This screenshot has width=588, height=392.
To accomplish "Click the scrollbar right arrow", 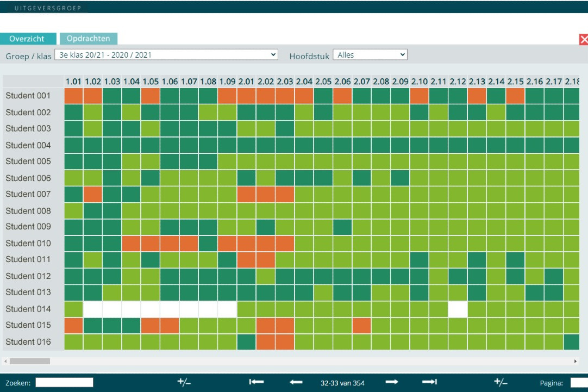I will [576, 361].
